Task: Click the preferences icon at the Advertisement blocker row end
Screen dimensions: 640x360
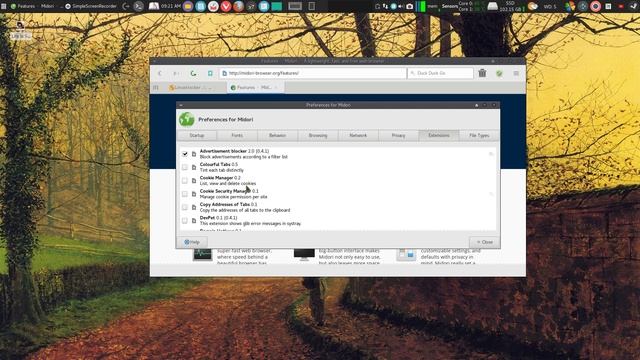Action: tap(491, 154)
